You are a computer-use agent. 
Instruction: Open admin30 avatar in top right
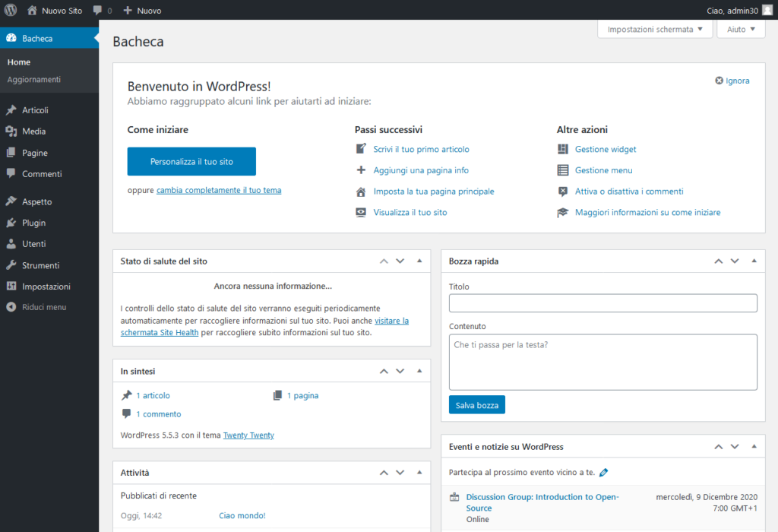[767, 10]
